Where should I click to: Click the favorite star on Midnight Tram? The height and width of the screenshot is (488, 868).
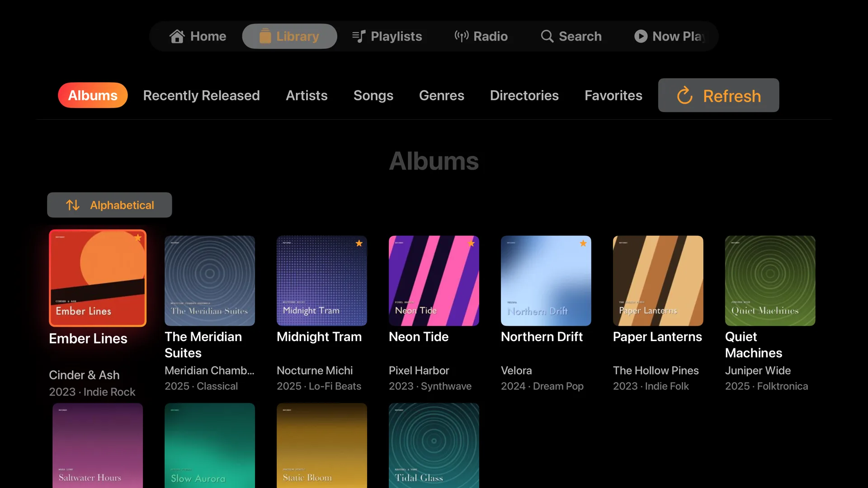[359, 244]
